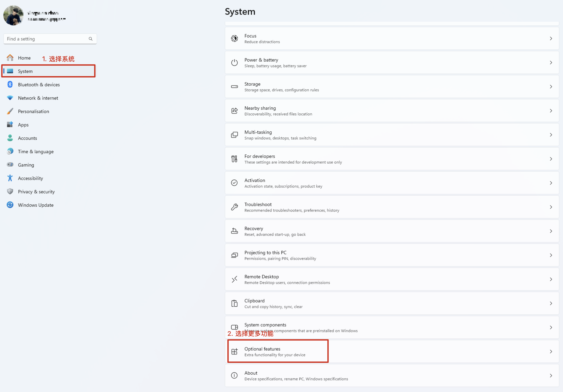Expand the Storage row chevron
This screenshot has height=392, width=563.
[x=551, y=86]
